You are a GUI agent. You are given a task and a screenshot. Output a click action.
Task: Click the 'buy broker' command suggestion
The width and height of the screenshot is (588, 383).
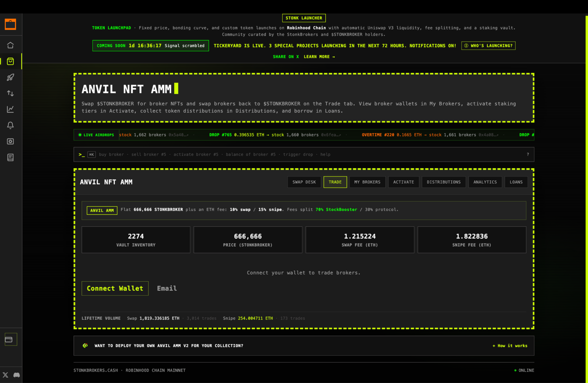pyautogui.click(x=111, y=155)
